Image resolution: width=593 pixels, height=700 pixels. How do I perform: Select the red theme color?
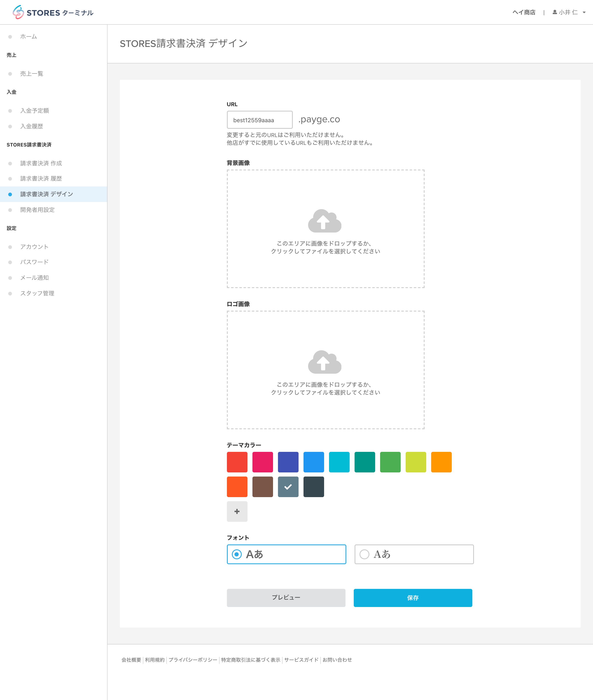coord(237,462)
